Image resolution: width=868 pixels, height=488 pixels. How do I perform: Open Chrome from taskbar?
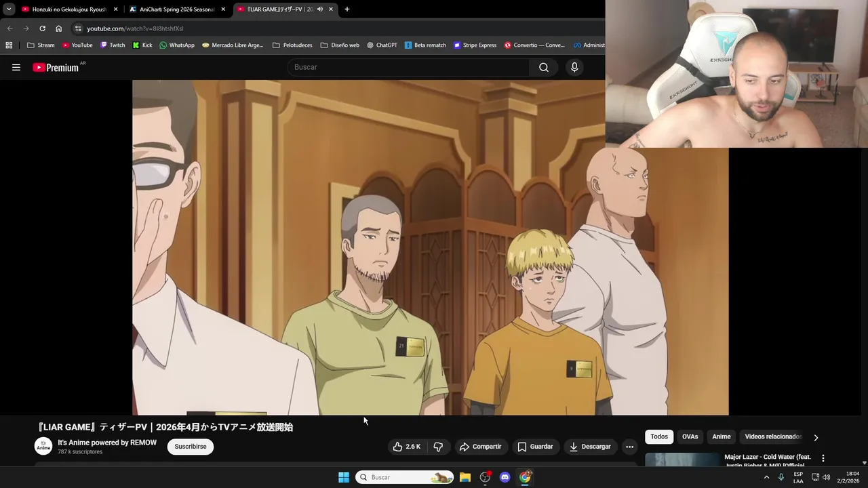524,477
